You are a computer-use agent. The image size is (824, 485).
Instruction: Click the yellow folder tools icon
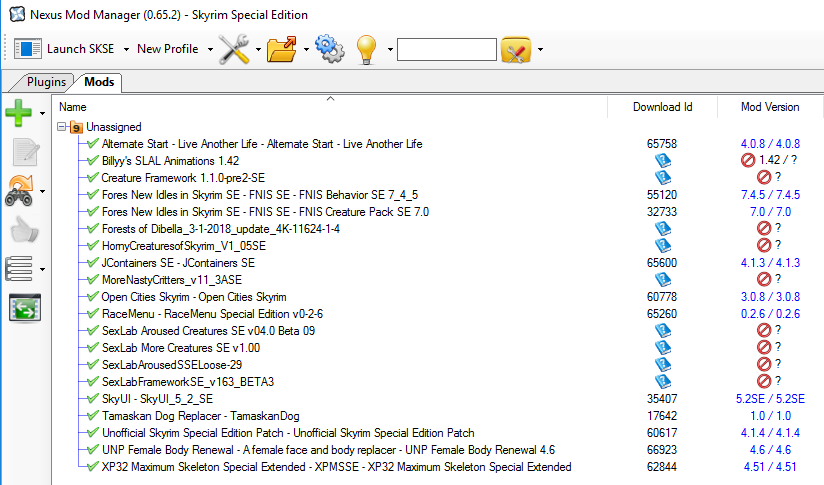[x=516, y=49]
